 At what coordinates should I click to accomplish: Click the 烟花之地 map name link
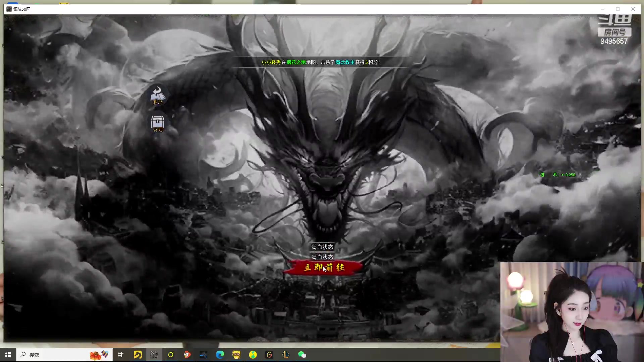click(x=296, y=62)
